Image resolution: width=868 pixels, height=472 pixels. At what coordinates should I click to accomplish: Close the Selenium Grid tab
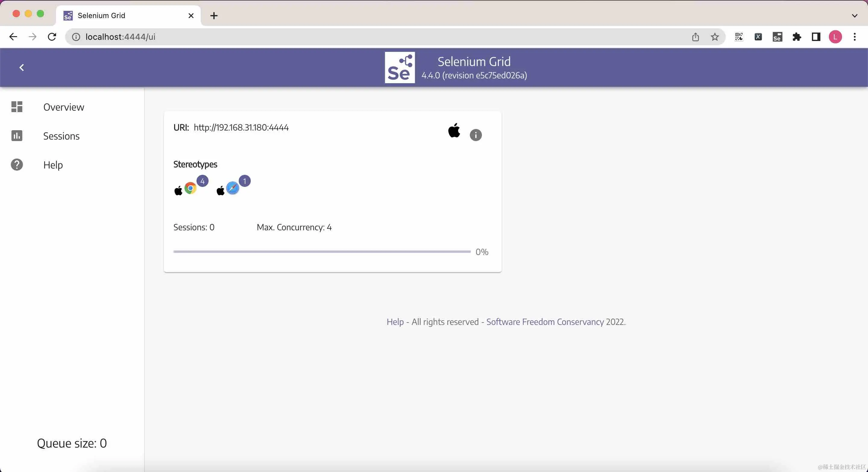[x=191, y=15]
